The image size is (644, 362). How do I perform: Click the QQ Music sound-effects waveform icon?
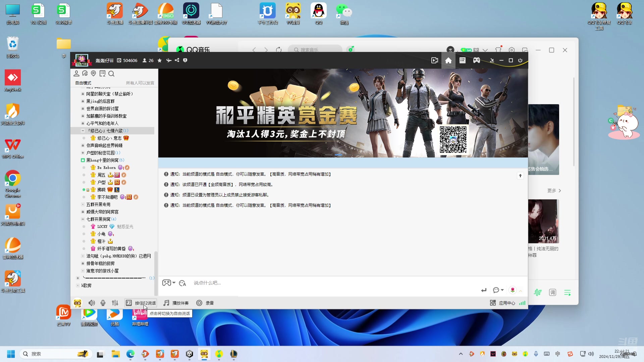(x=538, y=293)
